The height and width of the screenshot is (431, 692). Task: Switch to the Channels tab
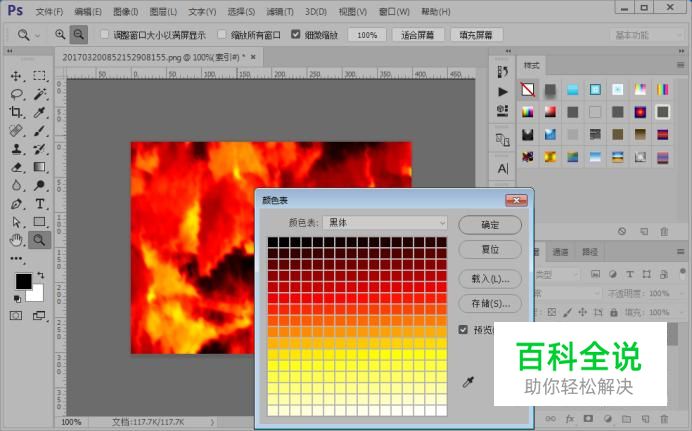(560, 252)
